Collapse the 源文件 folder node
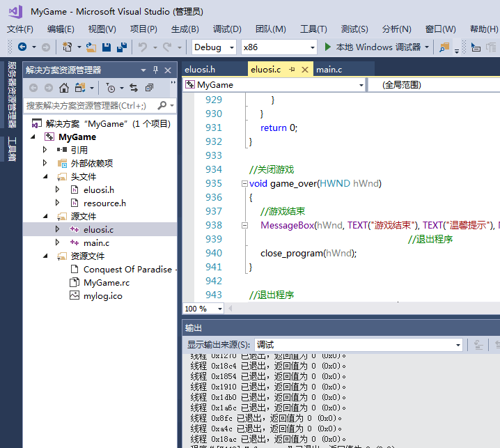Image resolution: width=500 pixels, height=448 pixels. click(x=45, y=217)
